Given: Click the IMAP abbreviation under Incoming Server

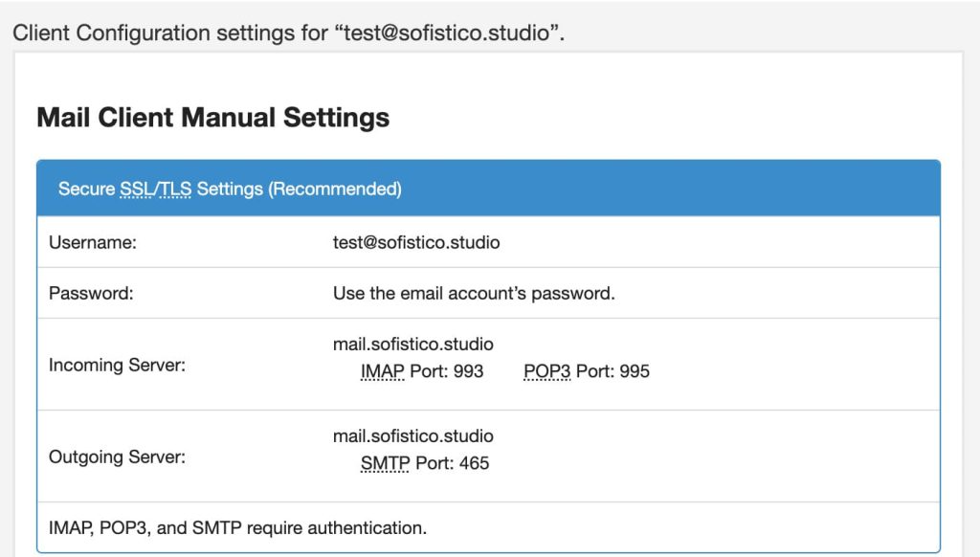Looking at the screenshot, I should pos(383,371).
